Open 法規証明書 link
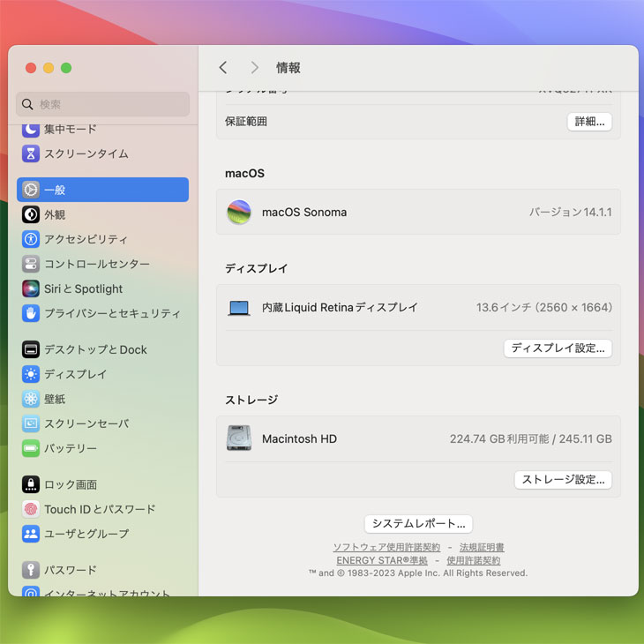This screenshot has height=644, width=644. (482, 547)
